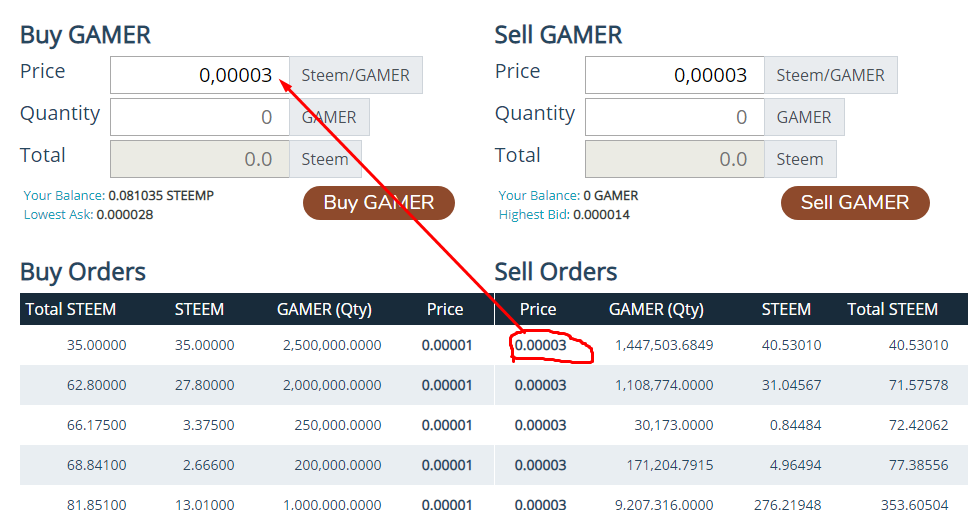
Task: Select sell order quantity 1,447,503.6849
Action: click(x=664, y=345)
